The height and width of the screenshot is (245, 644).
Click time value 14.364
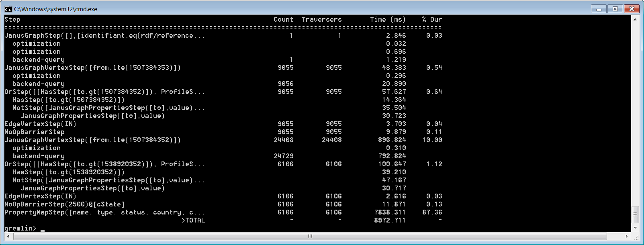(394, 100)
